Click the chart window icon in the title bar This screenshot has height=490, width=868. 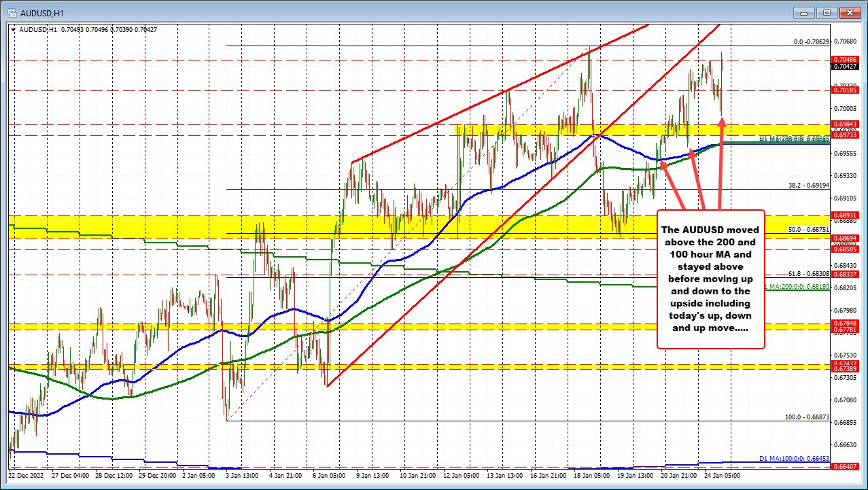pos(13,12)
